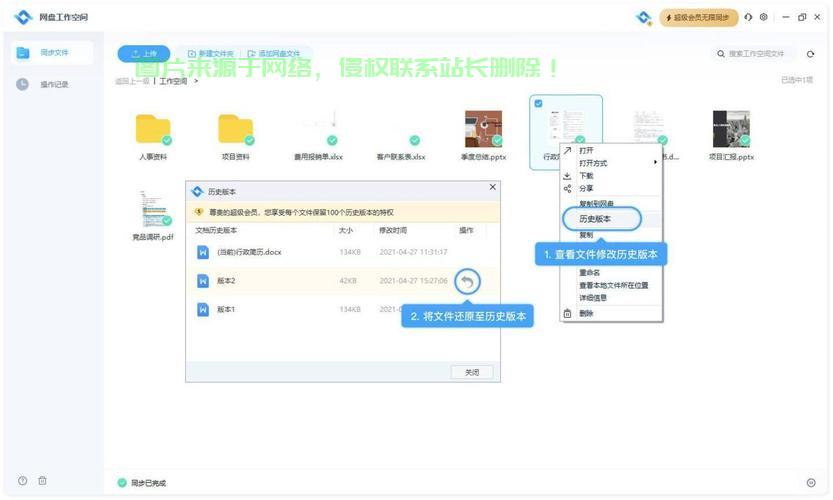833x500 pixels.
Task: Expand the 打开方式 submenu arrow
Action: click(655, 162)
